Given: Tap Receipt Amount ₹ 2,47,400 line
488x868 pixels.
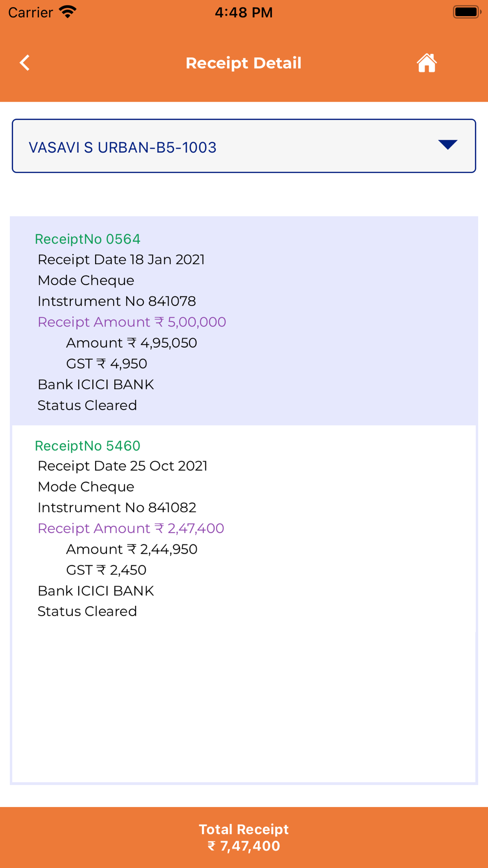Looking at the screenshot, I should [x=131, y=529].
